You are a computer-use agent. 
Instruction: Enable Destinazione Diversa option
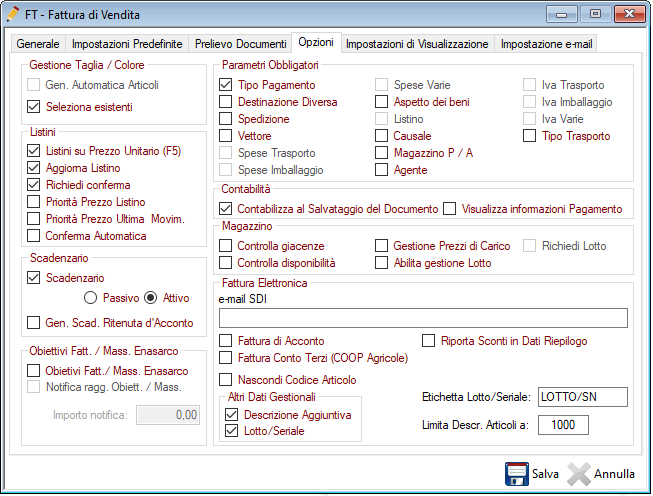click(x=226, y=102)
